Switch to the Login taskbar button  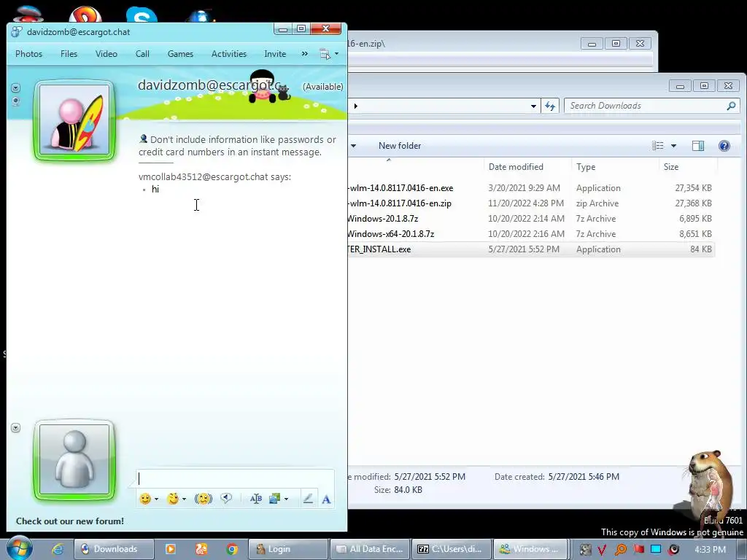click(288, 549)
